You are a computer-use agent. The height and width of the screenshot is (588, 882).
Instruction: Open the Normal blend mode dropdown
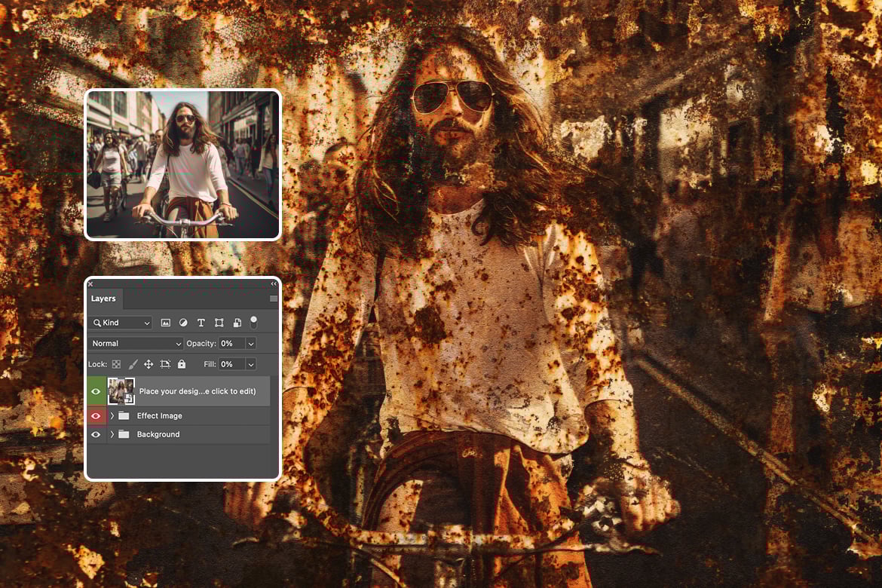pos(135,343)
